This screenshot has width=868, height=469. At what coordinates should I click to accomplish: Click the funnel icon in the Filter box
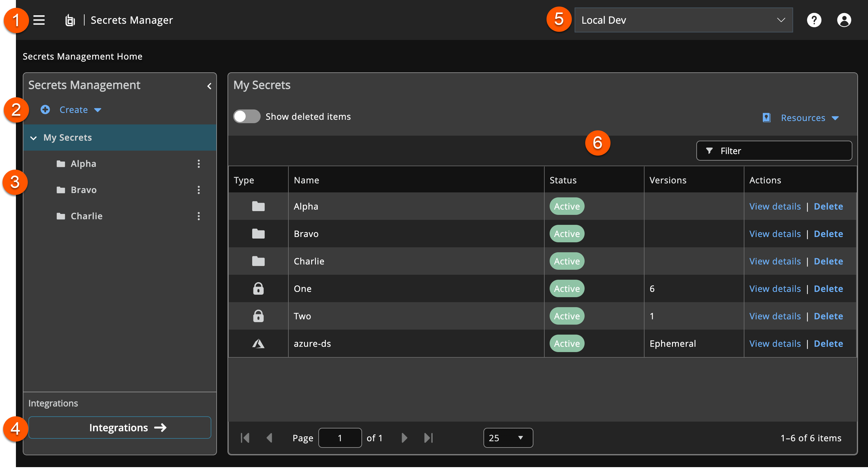709,151
